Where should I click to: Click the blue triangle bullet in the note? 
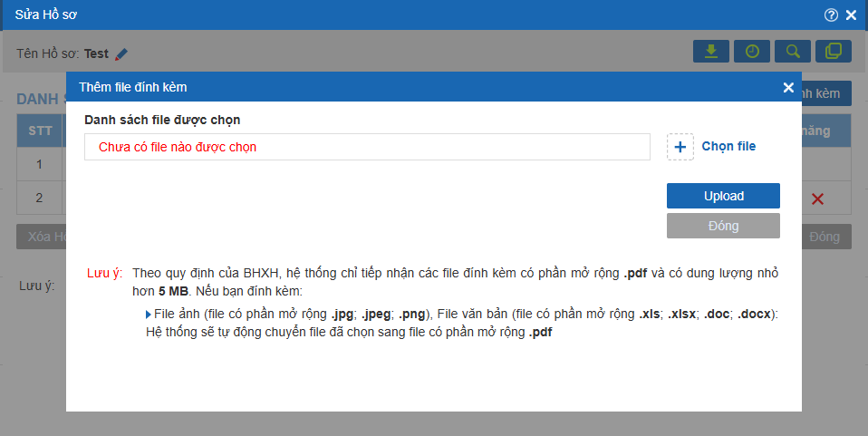149,315
